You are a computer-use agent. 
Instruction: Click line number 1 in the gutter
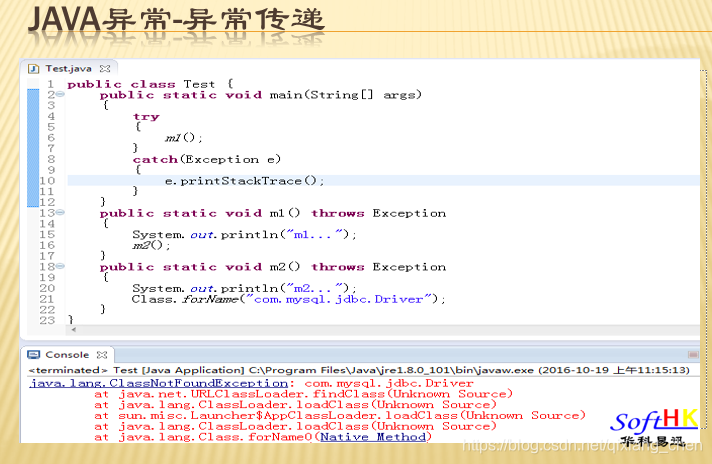click(50, 84)
